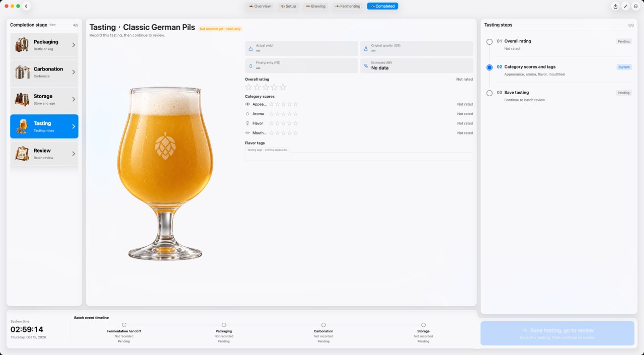Click the Final gravity droplet icon
Viewport: 644px width, 355px height.
point(251,65)
